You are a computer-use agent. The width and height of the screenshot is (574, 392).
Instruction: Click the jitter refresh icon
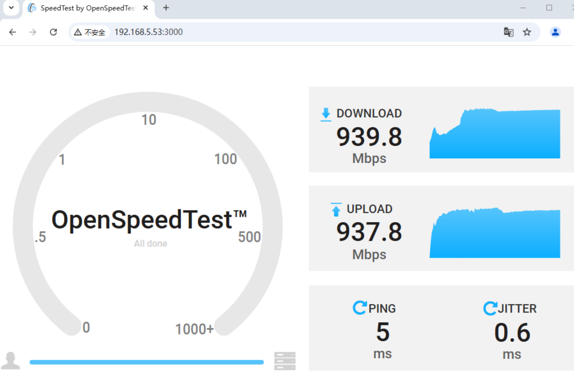click(490, 308)
